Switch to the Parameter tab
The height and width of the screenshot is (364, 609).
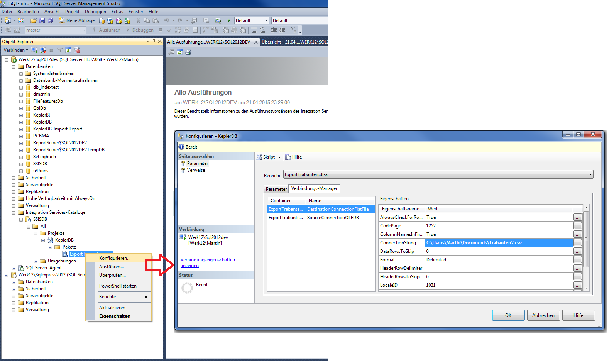click(276, 189)
